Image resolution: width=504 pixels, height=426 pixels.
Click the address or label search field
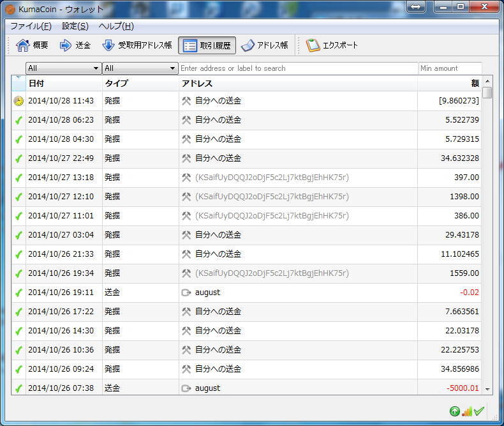pos(298,68)
